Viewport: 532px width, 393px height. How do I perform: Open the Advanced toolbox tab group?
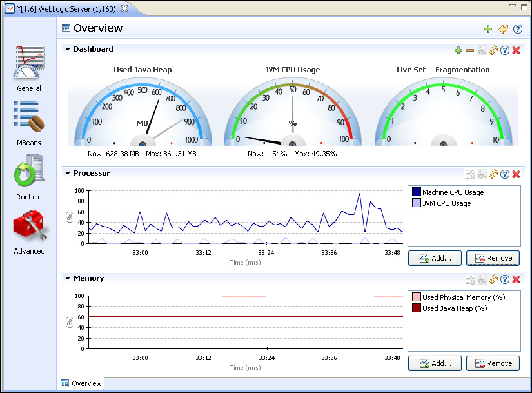[29, 232]
